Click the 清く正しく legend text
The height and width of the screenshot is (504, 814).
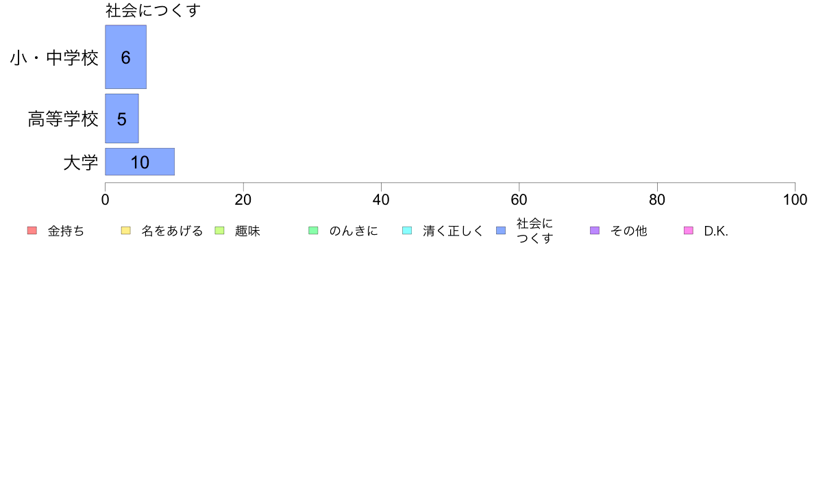[453, 231]
